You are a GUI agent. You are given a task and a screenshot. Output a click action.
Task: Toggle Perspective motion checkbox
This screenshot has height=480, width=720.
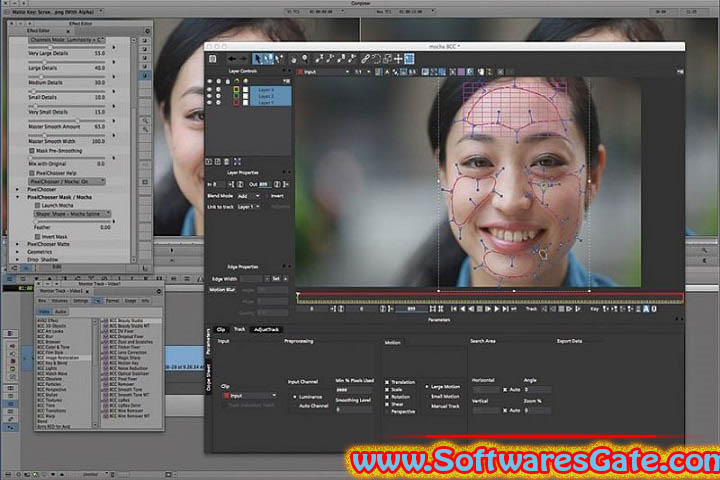point(387,412)
